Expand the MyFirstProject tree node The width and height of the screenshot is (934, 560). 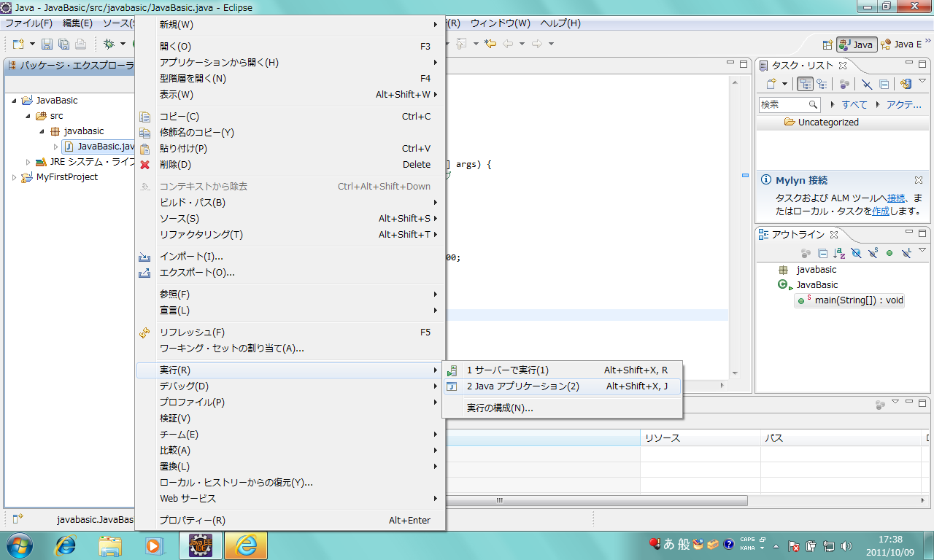pyautogui.click(x=15, y=177)
